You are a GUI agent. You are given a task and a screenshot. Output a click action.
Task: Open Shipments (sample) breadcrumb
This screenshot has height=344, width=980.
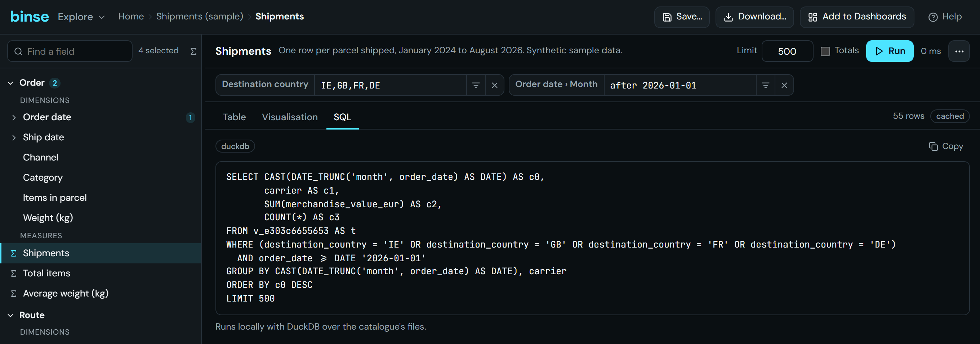click(199, 16)
